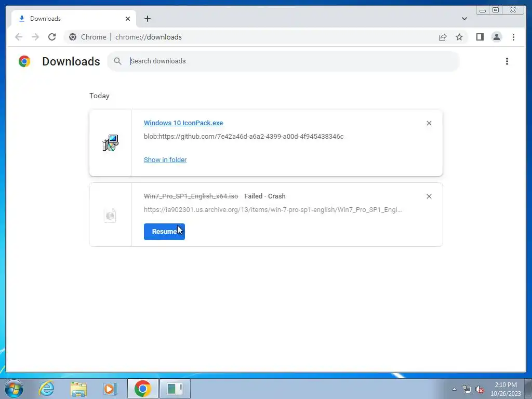Viewport: 532px width, 399px height.
Task: Click the blob github.com source URL text
Action: (244, 137)
